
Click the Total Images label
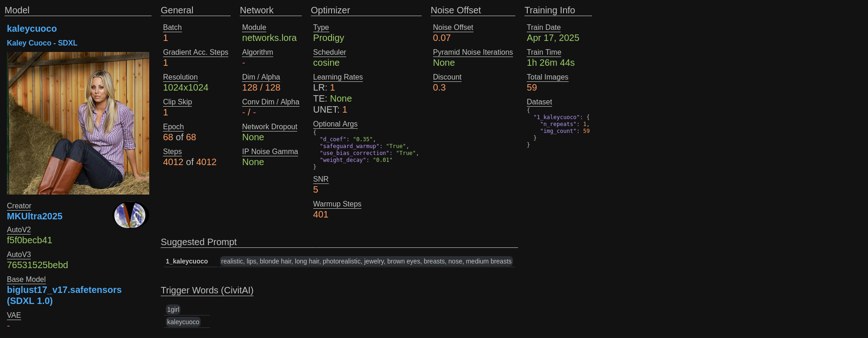[547, 77]
